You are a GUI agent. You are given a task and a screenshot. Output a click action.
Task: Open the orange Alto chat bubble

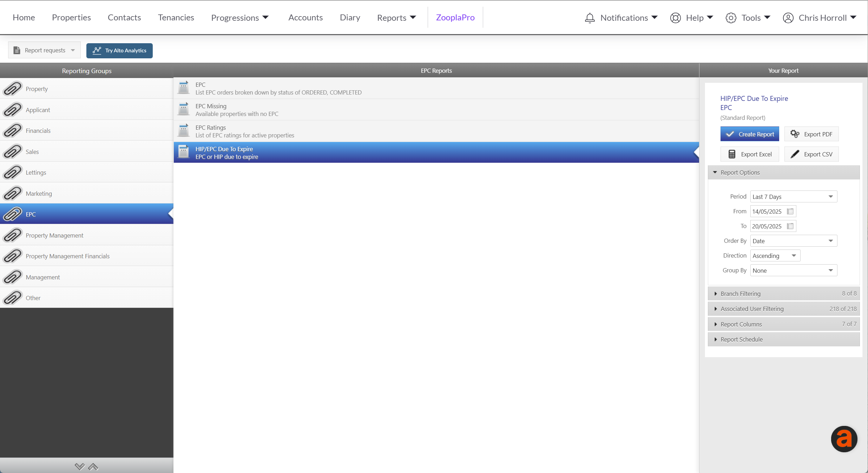coord(844,439)
